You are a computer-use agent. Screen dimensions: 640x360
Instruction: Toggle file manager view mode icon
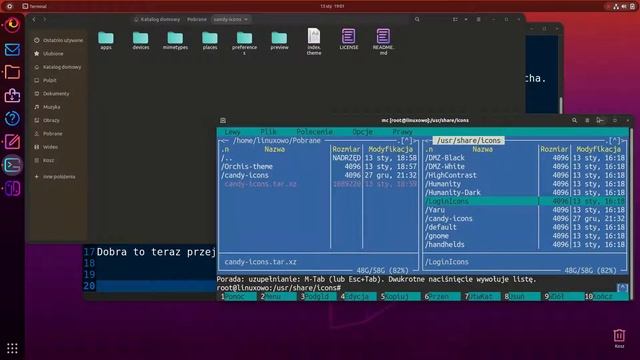[455, 19]
